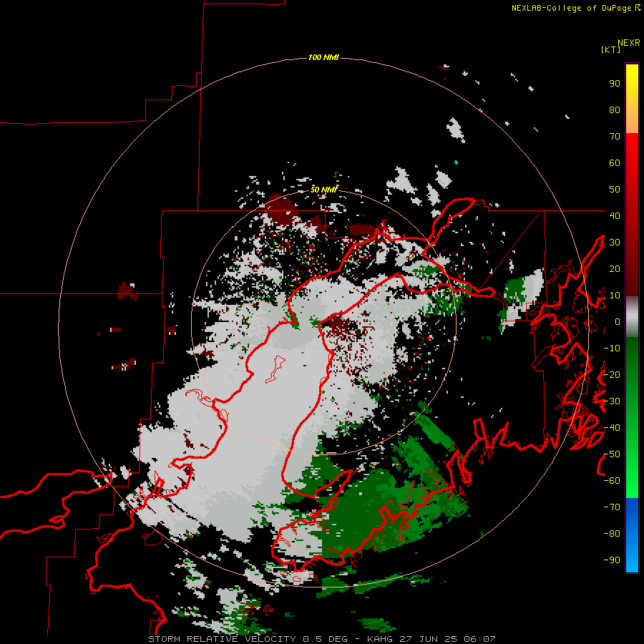Click the -60 value on the velocity scale

click(x=612, y=481)
